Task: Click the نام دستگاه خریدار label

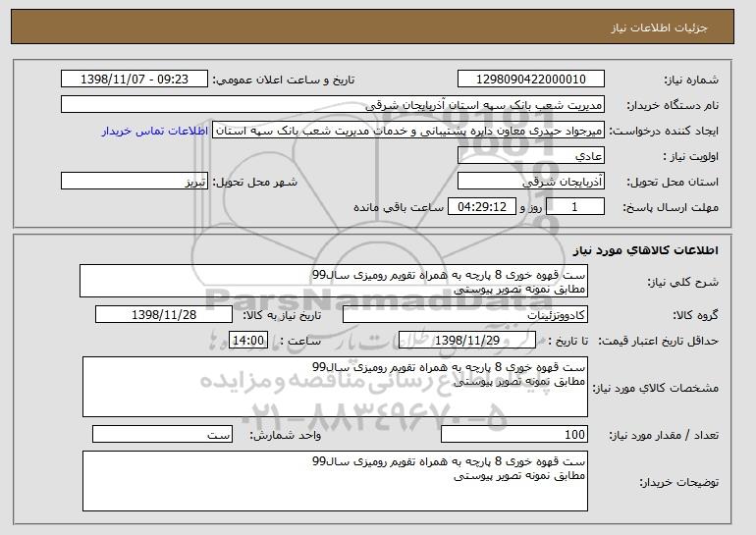Action: 673,106
